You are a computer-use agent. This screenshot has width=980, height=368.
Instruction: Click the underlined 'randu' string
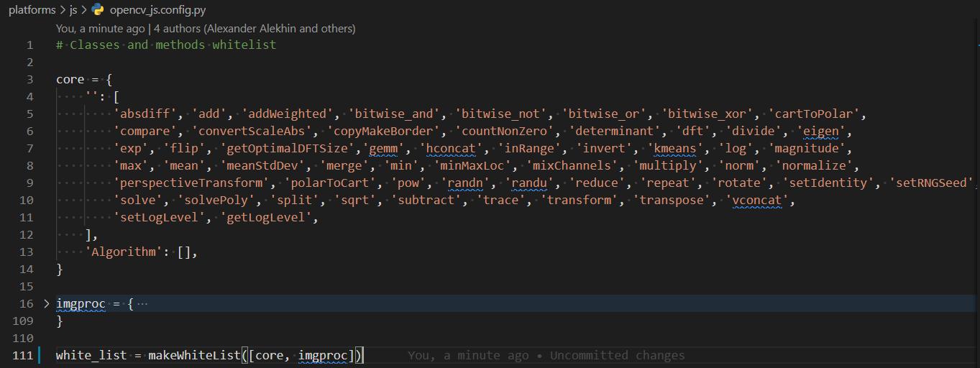(530, 183)
